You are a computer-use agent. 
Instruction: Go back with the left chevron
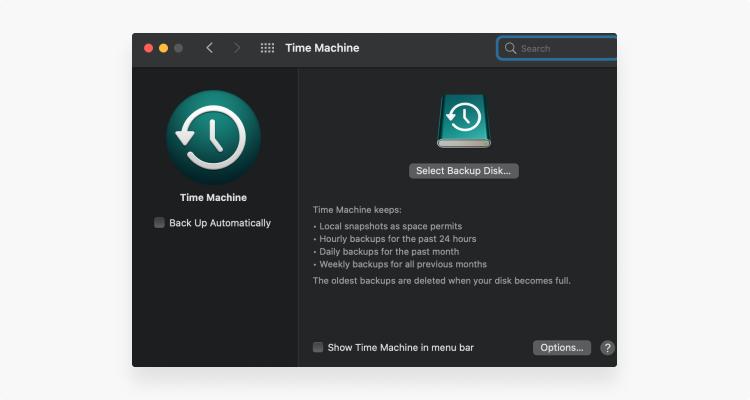pos(210,48)
